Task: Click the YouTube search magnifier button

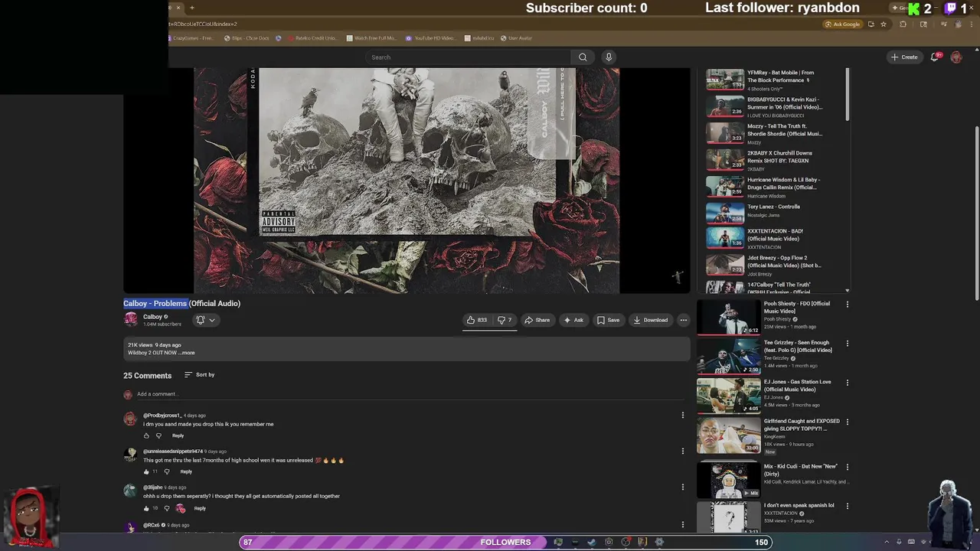Action: pyautogui.click(x=583, y=57)
